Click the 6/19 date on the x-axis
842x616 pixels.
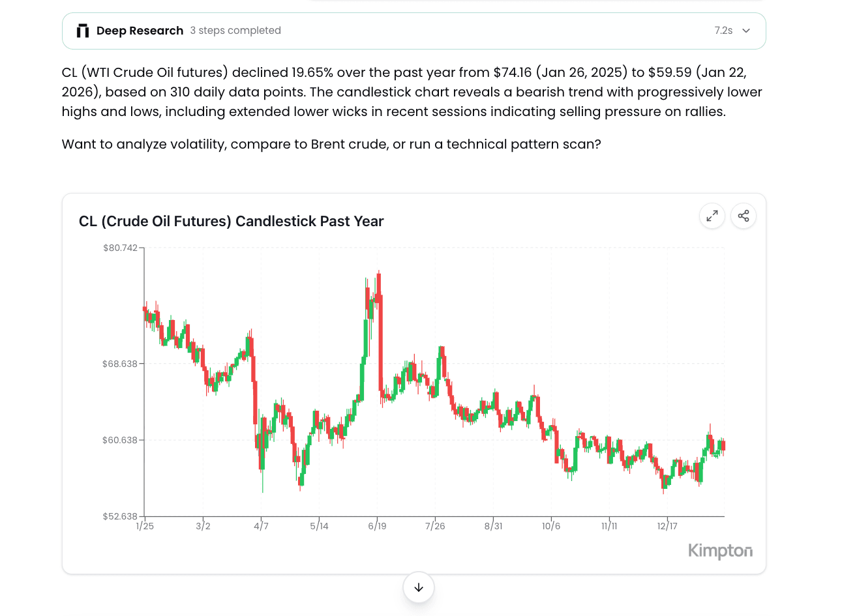[377, 526]
